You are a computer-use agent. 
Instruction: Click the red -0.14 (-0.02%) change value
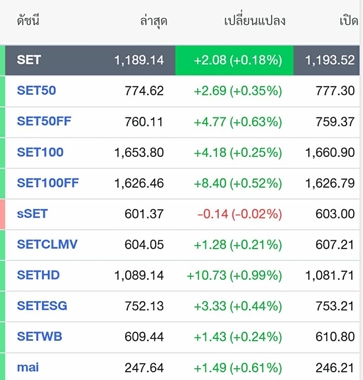pos(240,214)
